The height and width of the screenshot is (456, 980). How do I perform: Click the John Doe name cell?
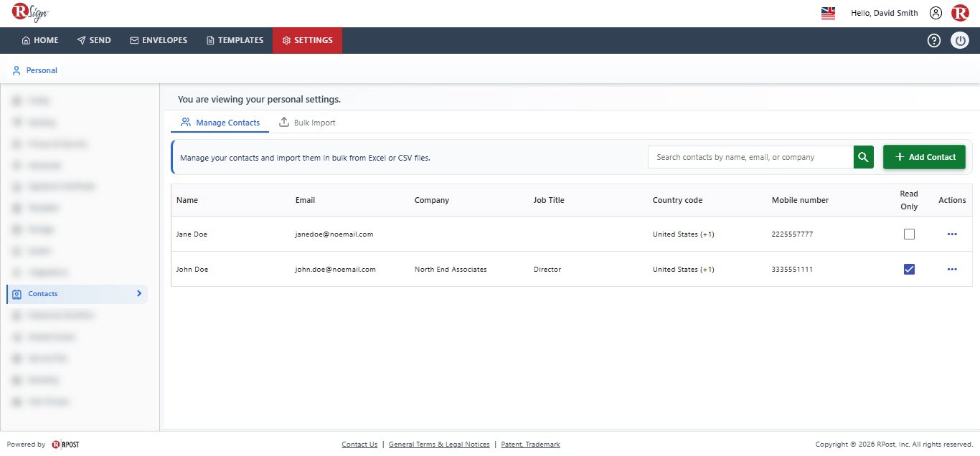coord(192,270)
